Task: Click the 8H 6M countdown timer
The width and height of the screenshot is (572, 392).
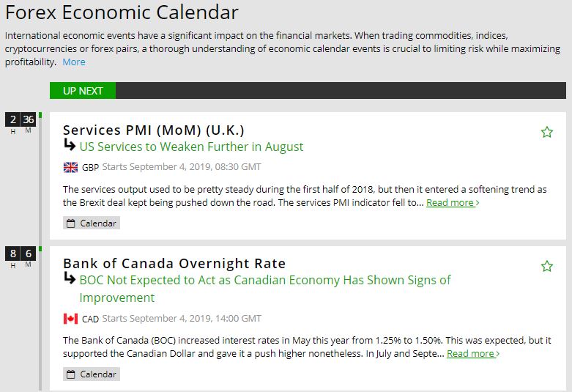Action: pyautogui.click(x=21, y=254)
